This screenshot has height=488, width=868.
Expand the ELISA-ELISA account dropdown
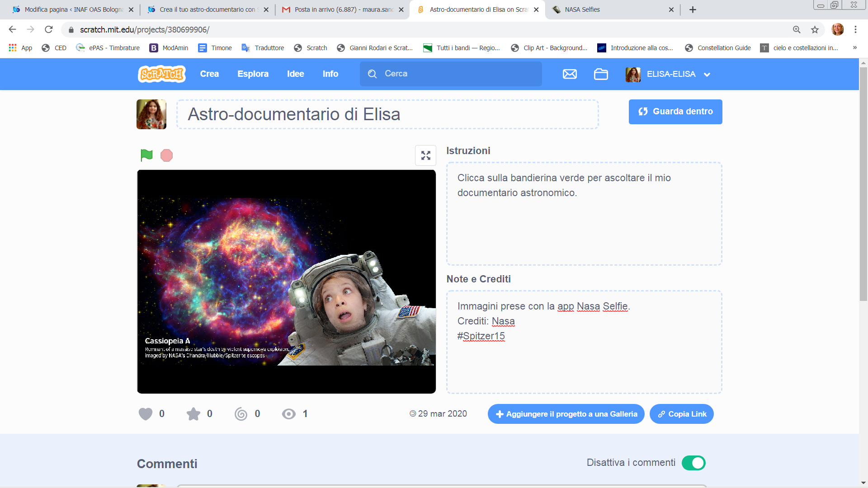707,75
